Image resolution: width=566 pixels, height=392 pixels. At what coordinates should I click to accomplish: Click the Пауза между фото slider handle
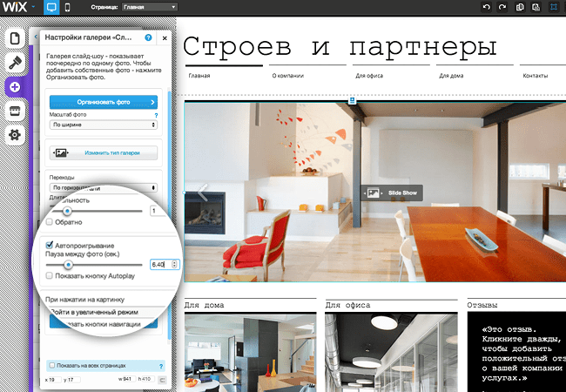(68, 265)
